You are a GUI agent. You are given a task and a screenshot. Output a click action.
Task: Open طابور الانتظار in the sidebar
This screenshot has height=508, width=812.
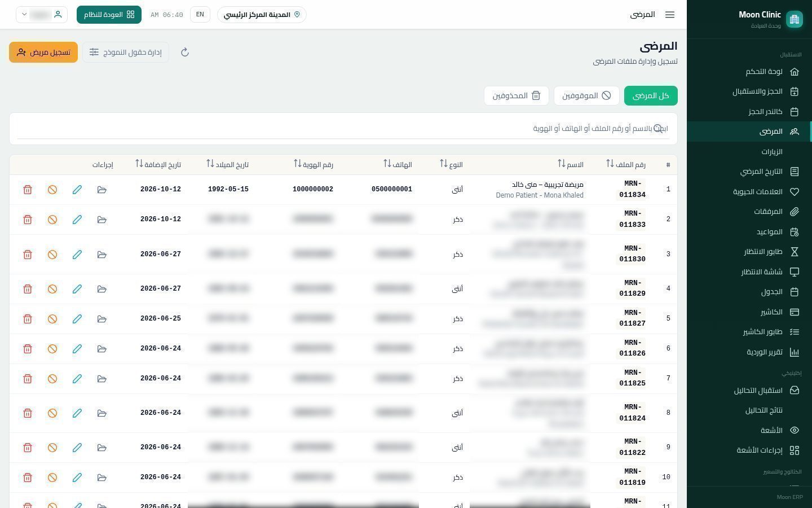click(749, 252)
